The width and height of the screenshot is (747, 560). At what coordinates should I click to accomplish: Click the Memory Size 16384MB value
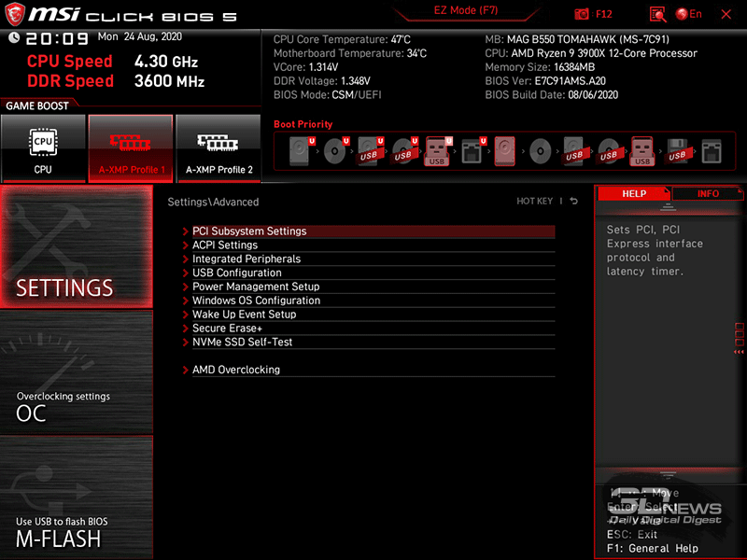[574, 67]
